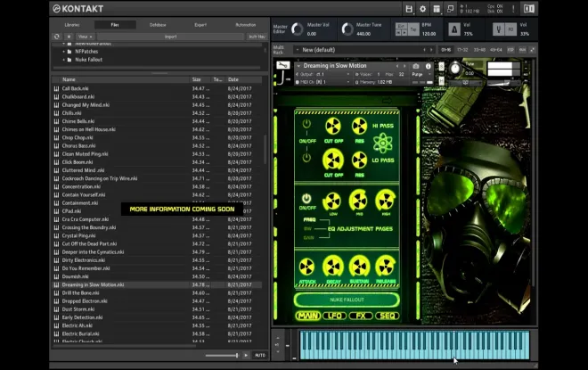The image size is (588, 370).
Task: Click the Hi Pass Res knob
Action: click(359, 126)
